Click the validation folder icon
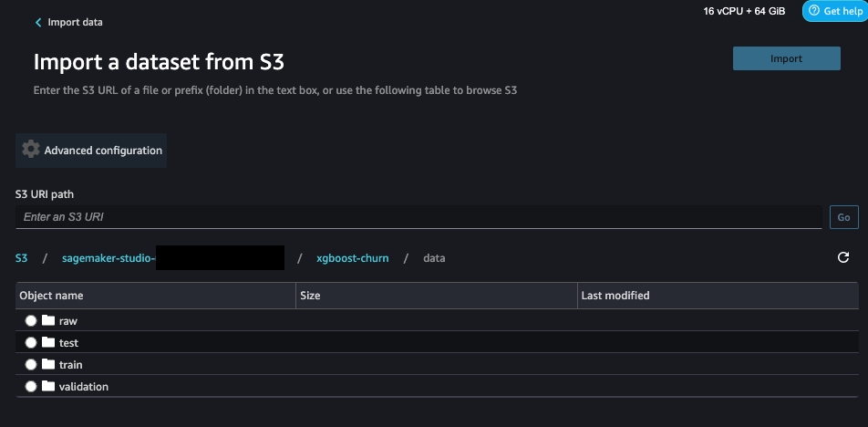 tap(48, 386)
